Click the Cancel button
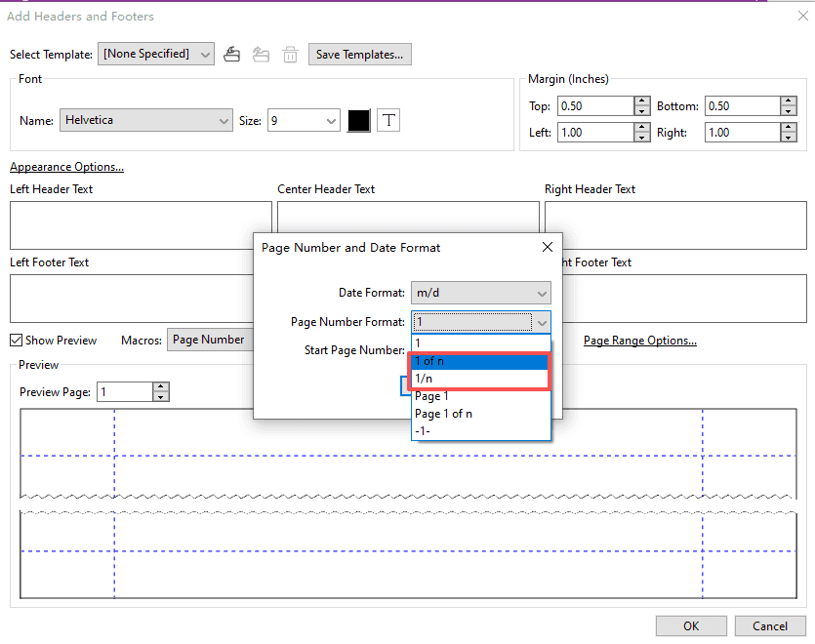The image size is (815, 644). (x=770, y=625)
